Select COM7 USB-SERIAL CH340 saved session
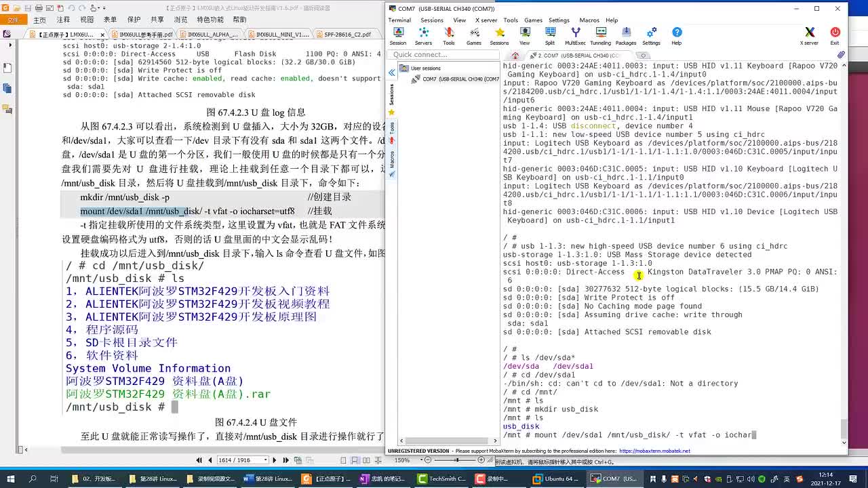This screenshot has width=868, height=488. point(456,79)
